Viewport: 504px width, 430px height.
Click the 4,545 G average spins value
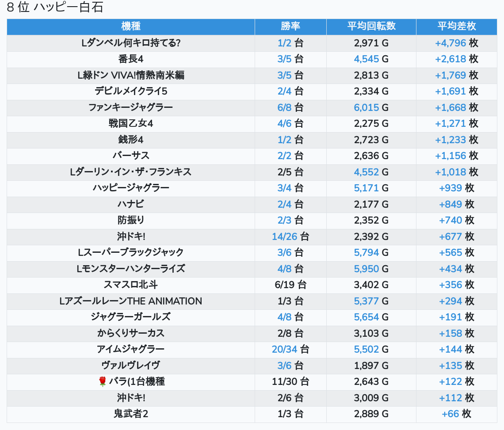coord(371,59)
